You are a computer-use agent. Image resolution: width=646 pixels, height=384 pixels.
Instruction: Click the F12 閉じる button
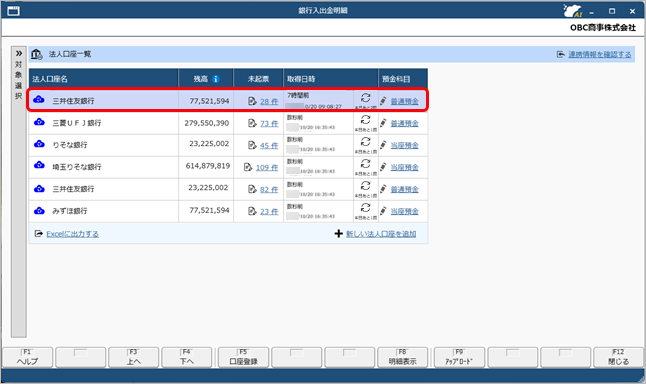coord(618,357)
